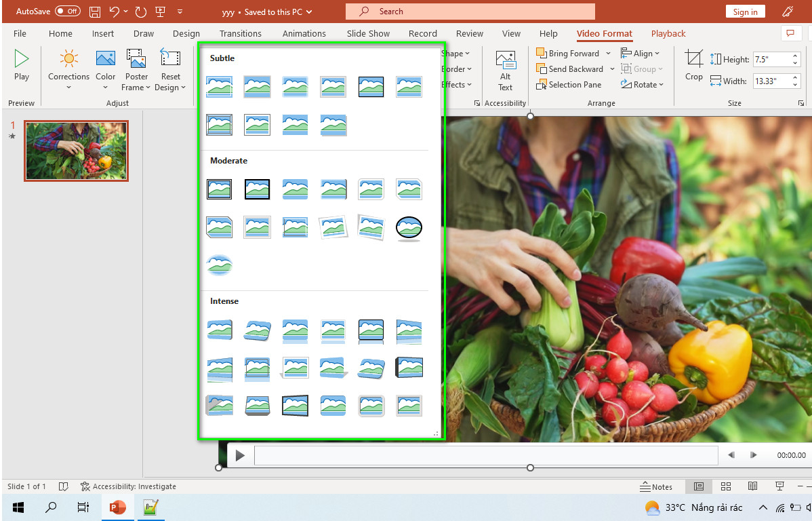Select slide 1 thumbnail
Screen dimensions: 812x521
[76, 151]
